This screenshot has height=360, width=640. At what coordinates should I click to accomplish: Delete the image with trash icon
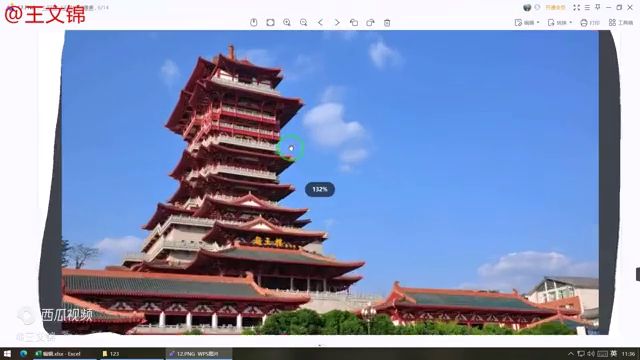click(x=387, y=22)
